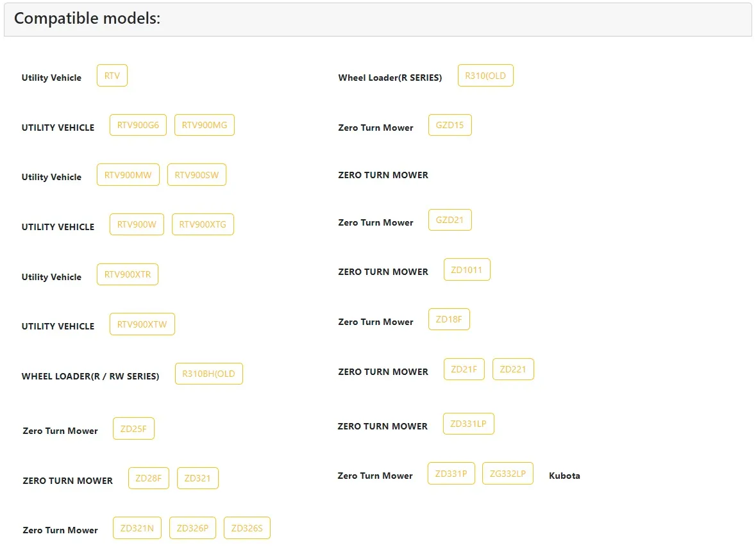The width and height of the screenshot is (756, 557).
Task: Click the Compatible models header bar
Action: pyautogui.click(x=378, y=19)
